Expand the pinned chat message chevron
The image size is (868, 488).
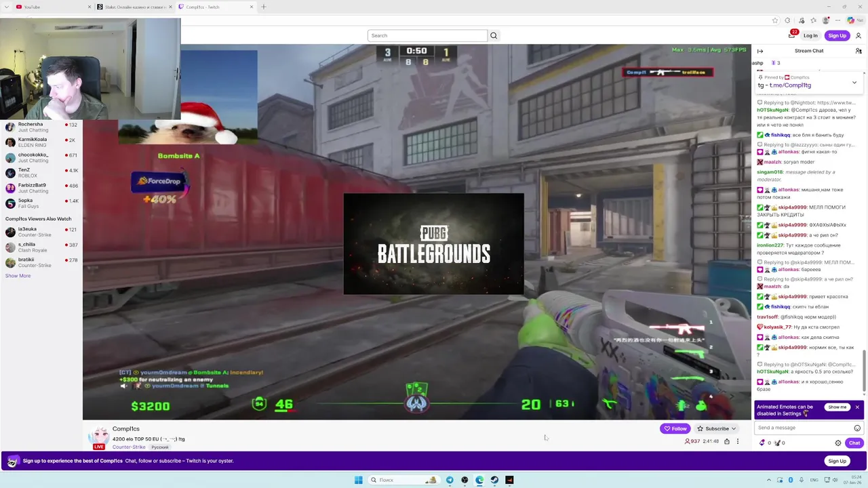click(x=854, y=82)
